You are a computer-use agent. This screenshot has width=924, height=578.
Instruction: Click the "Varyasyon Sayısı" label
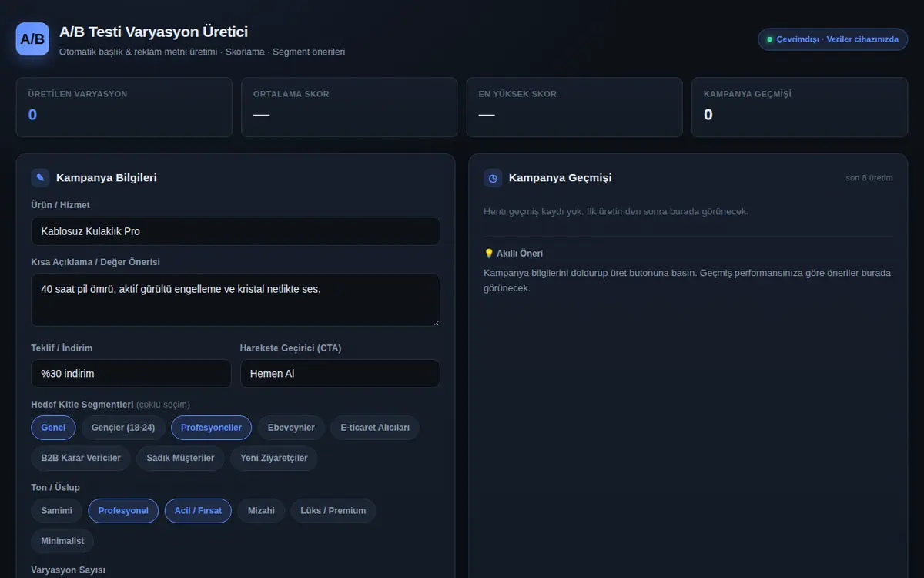(x=68, y=570)
